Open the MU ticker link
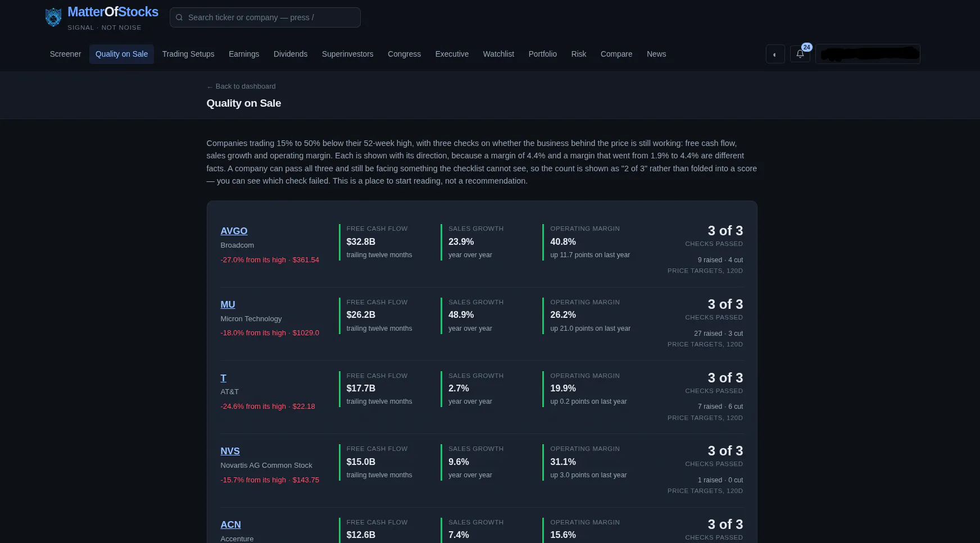This screenshot has height=543, width=980. [x=228, y=304]
